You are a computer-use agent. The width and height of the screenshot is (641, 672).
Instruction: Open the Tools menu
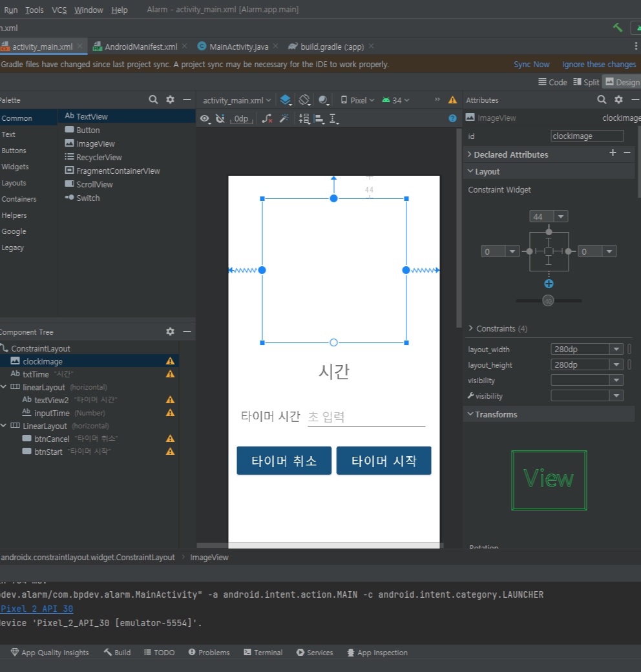[34, 10]
